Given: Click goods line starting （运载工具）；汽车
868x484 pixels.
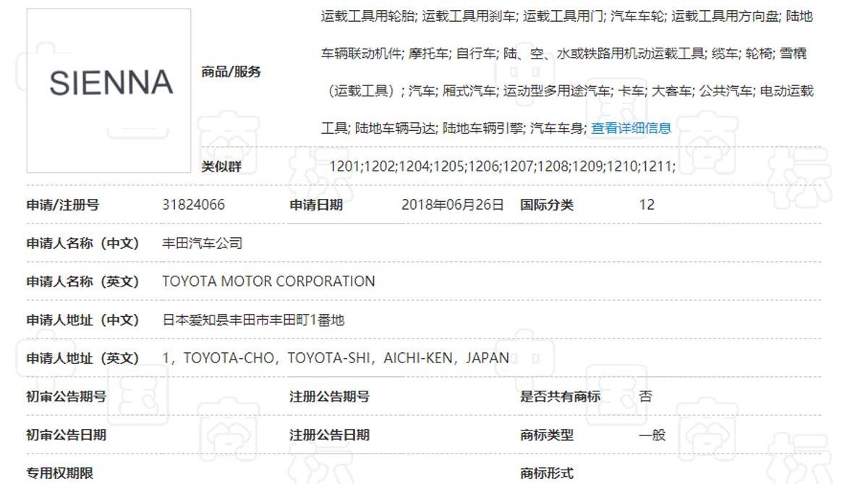Looking at the screenshot, I should [571, 91].
